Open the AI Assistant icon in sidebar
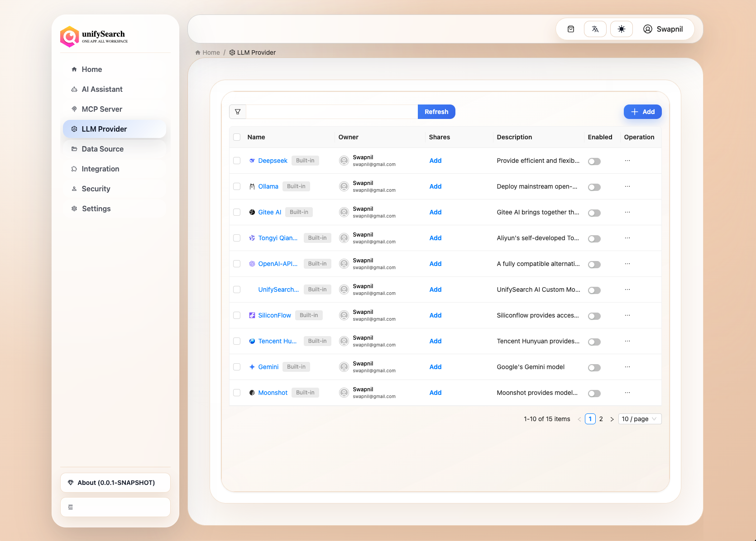Screen dimensions: 756x541 [x=74, y=89]
